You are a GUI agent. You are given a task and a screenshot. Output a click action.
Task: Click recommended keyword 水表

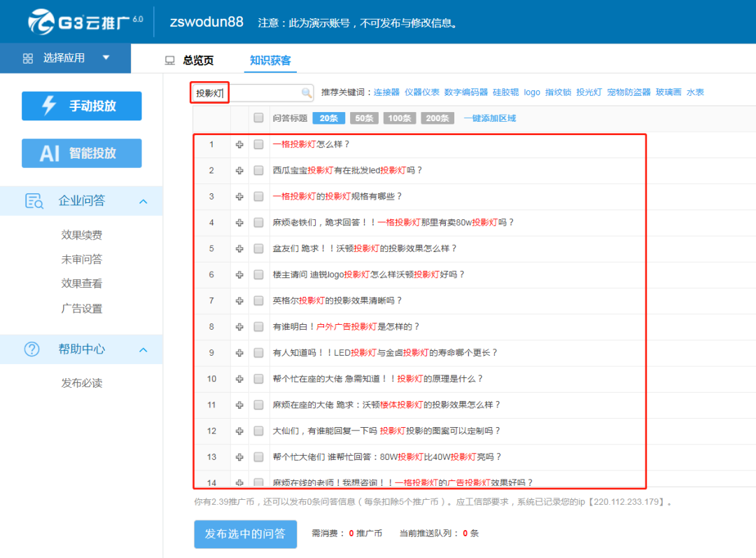(x=695, y=92)
